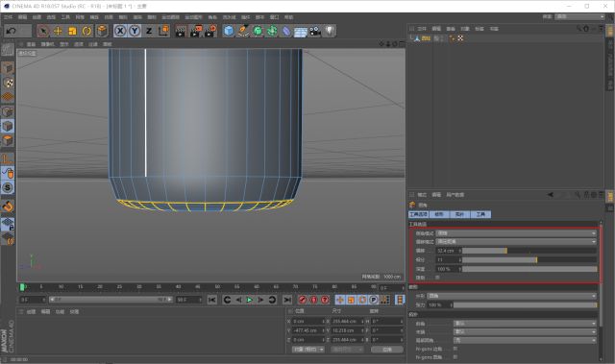615x364 pixels.
Task: Play the timeline animation forward
Action: [x=250, y=300]
